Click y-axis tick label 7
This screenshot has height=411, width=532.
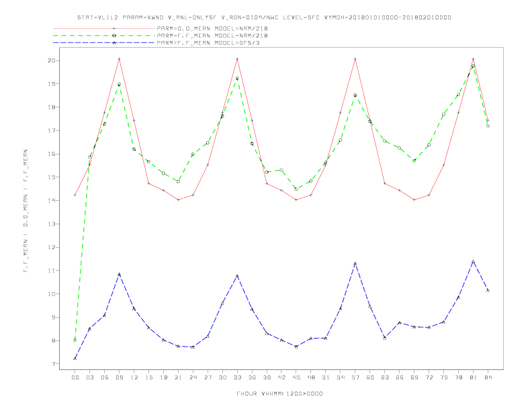tap(54, 364)
